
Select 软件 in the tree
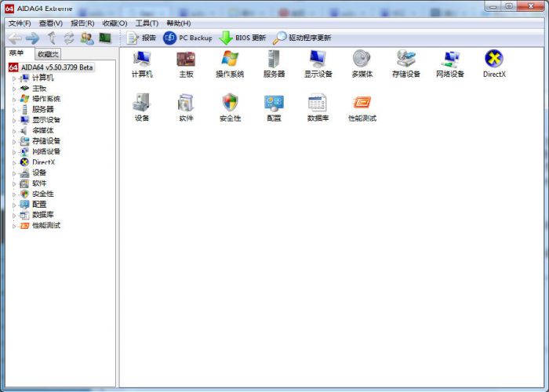pyautogui.click(x=39, y=183)
